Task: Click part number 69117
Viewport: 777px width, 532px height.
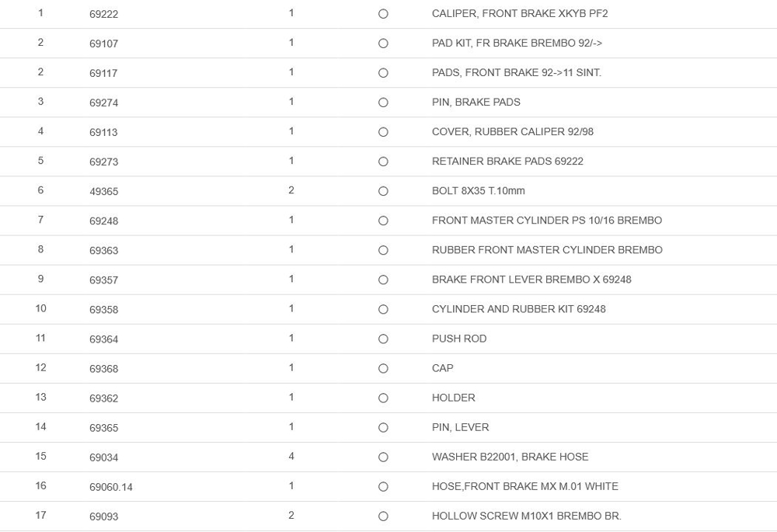Action: pos(103,73)
